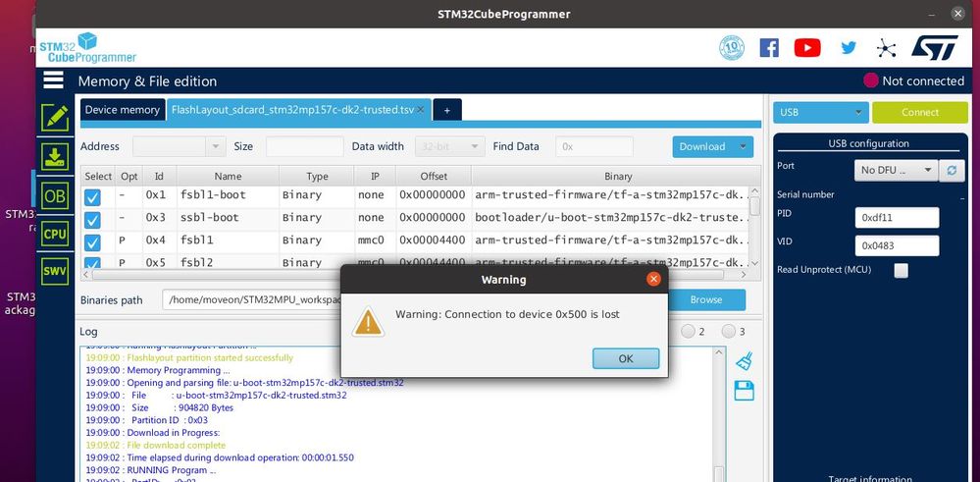Click the Type column header
Screen dimensions: 980x482
(317, 177)
